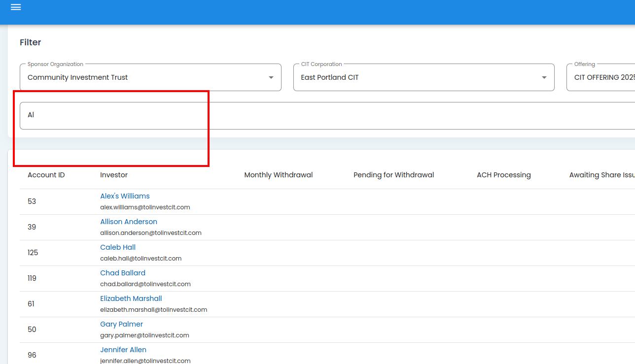Click the ACH Processing column header
The image size is (635, 364).
coord(504,175)
